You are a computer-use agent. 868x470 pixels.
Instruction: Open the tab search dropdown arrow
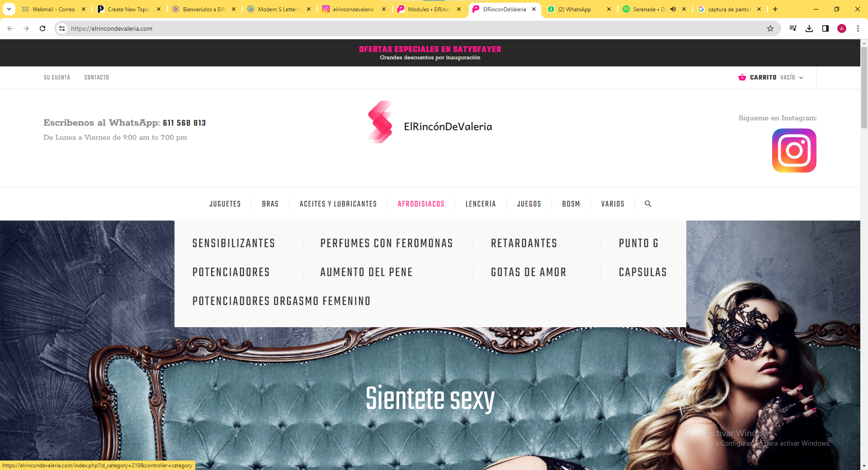point(9,9)
